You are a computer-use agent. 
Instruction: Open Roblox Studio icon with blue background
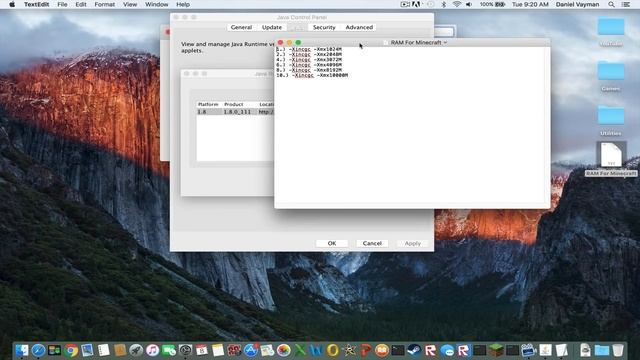pyautogui.click(x=463, y=350)
